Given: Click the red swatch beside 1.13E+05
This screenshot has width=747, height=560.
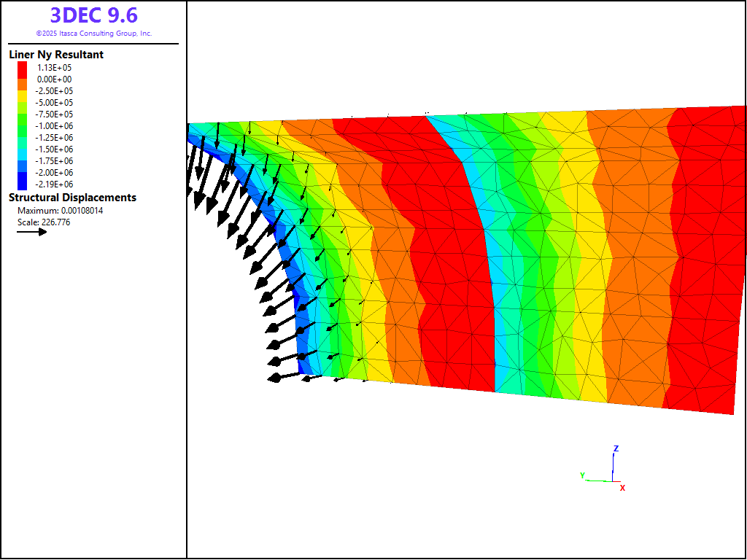Looking at the screenshot, I should (22, 68).
